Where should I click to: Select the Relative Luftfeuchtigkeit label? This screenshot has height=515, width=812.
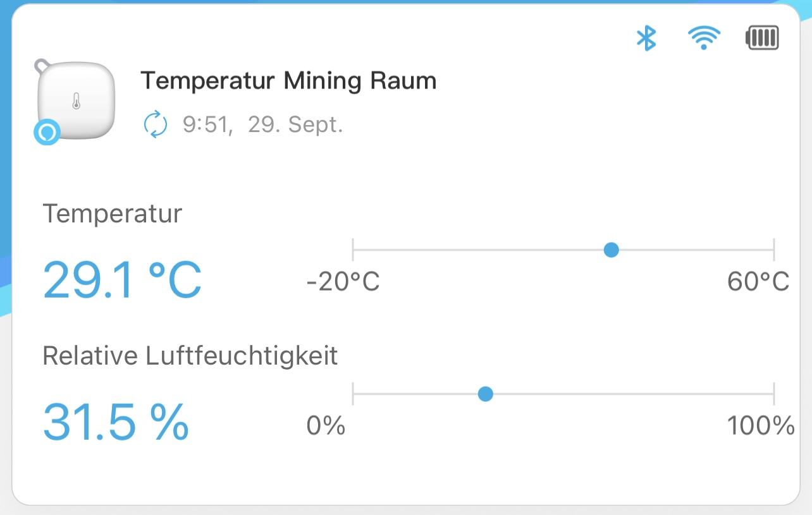pyautogui.click(x=190, y=356)
